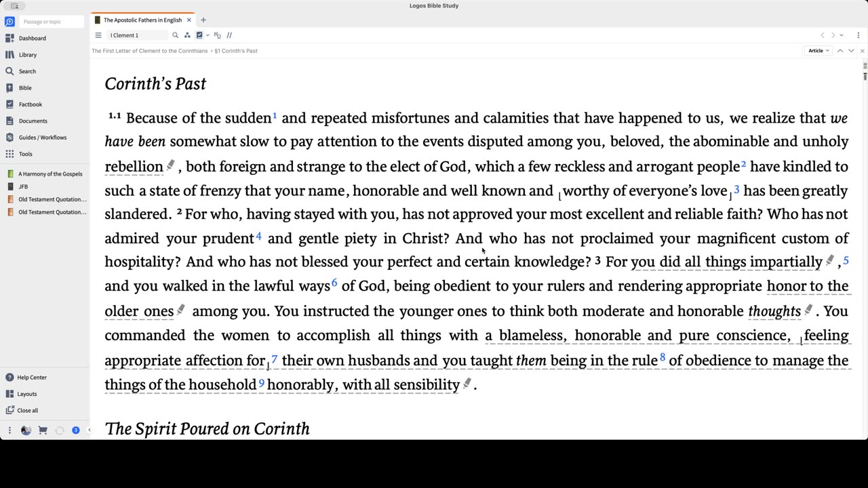Open footnote 9 after 'household'
The image size is (868, 488).
pyautogui.click(x=261, y=384)
